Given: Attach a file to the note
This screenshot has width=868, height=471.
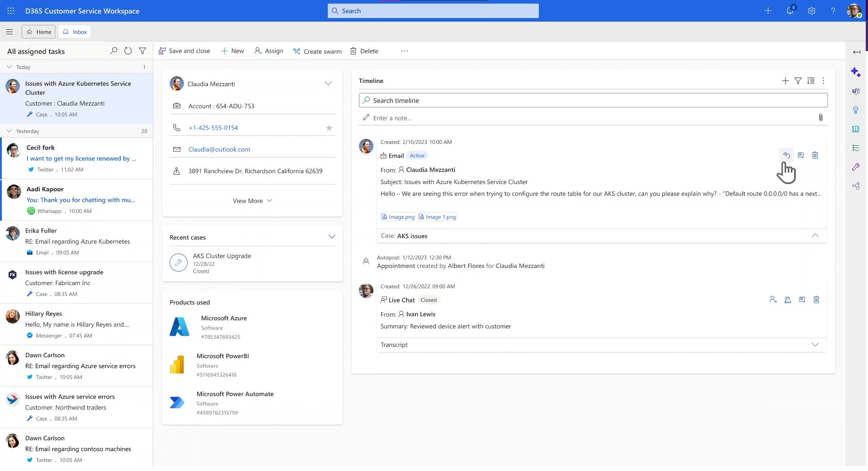Looking at the screenshot, I should click(x=821, y=118).
